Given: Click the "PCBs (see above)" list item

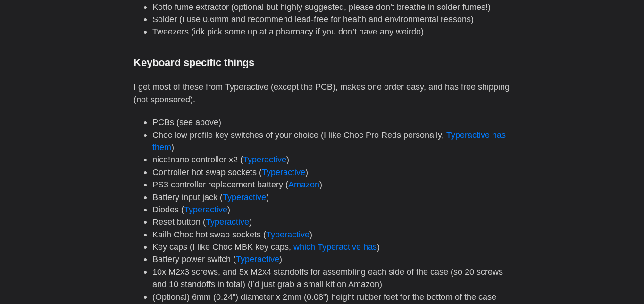Looking at the screenshot, I should coord(186,122).
